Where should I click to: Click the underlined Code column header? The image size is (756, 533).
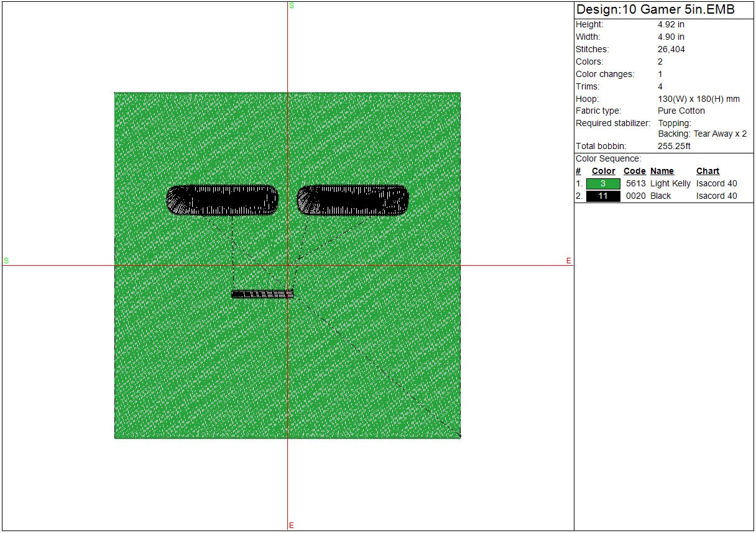coord(634,171)
